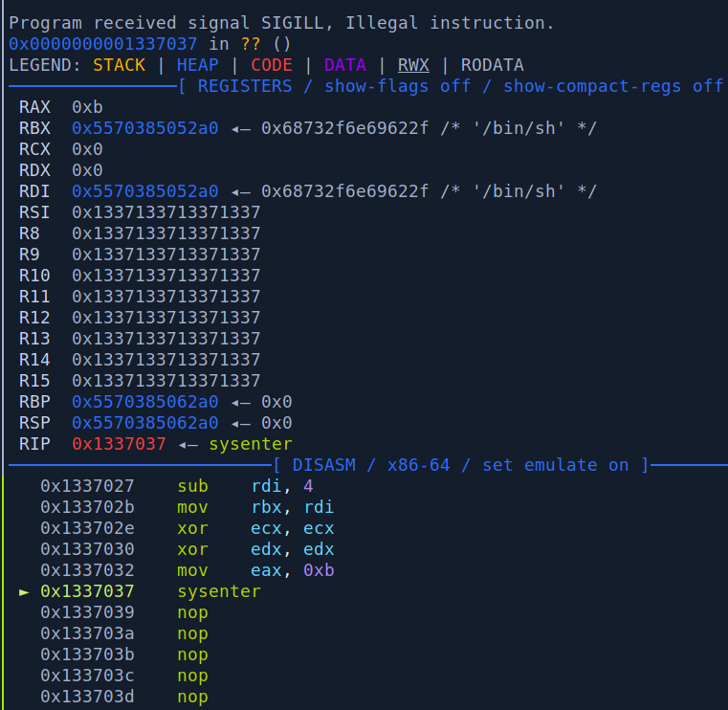Viewport: 728px width, 710px height.
Task: Click the yellow STACK legend label
Action: coord(119,65)
